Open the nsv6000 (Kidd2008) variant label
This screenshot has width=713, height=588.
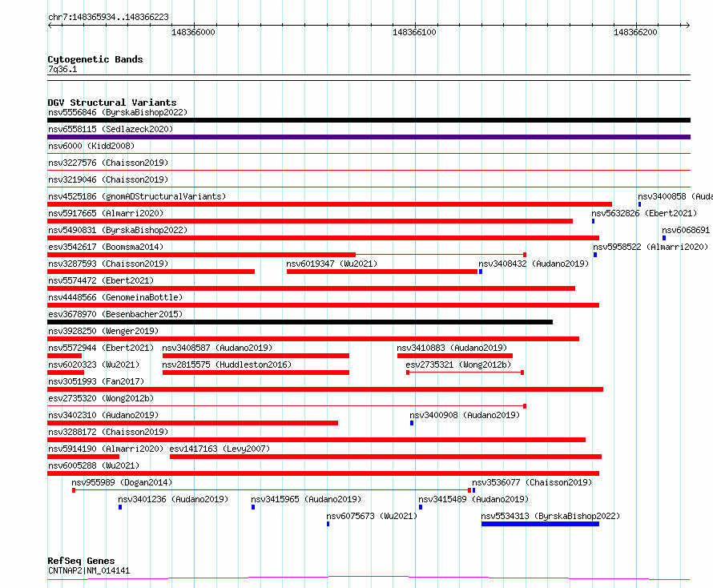(91, 146)
